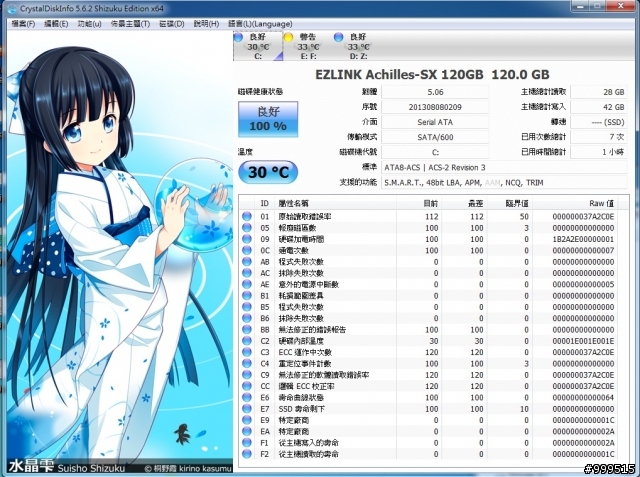Click status icon of attribute row C3
Viewport: 640px width, 477px height.
pos(247,352)
